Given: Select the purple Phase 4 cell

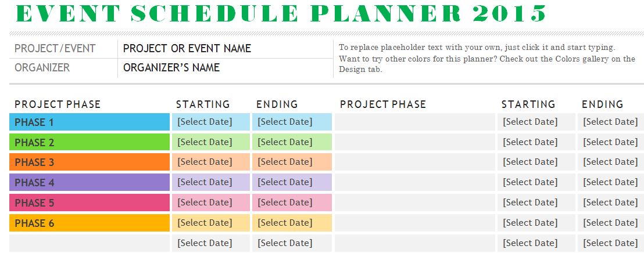Looking at the screenshot, I should click(90, 182).
